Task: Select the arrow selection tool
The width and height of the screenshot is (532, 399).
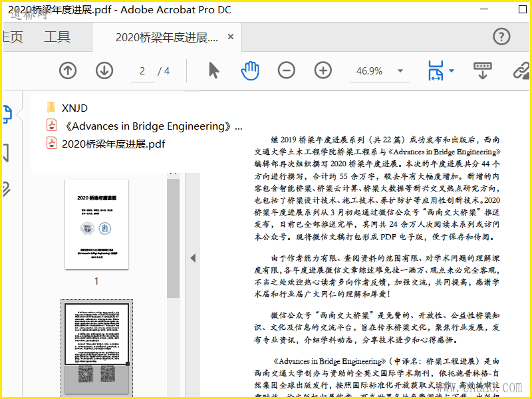Action: coord(213,70)
